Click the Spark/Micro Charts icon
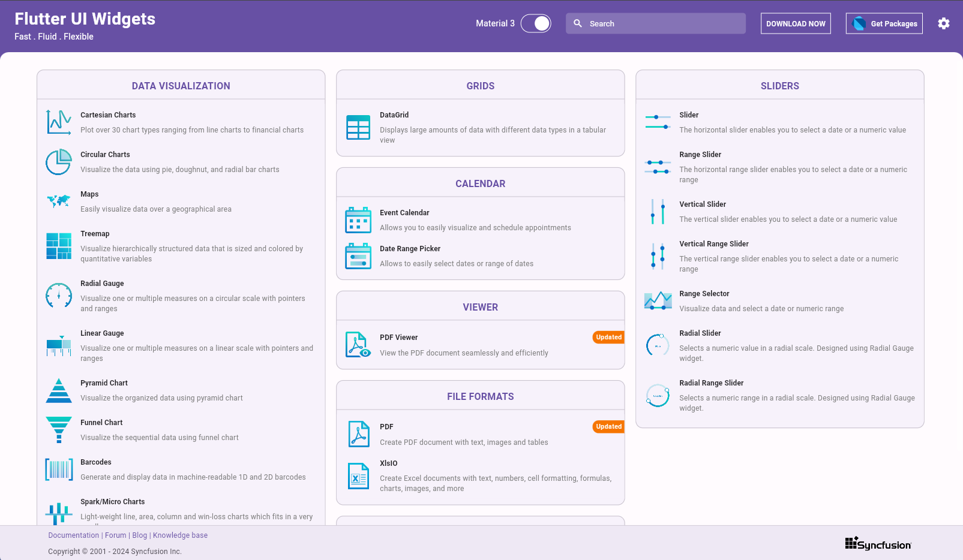Viewport: 963px width, 560px height. pyautogui.click(x=59, y=513)
